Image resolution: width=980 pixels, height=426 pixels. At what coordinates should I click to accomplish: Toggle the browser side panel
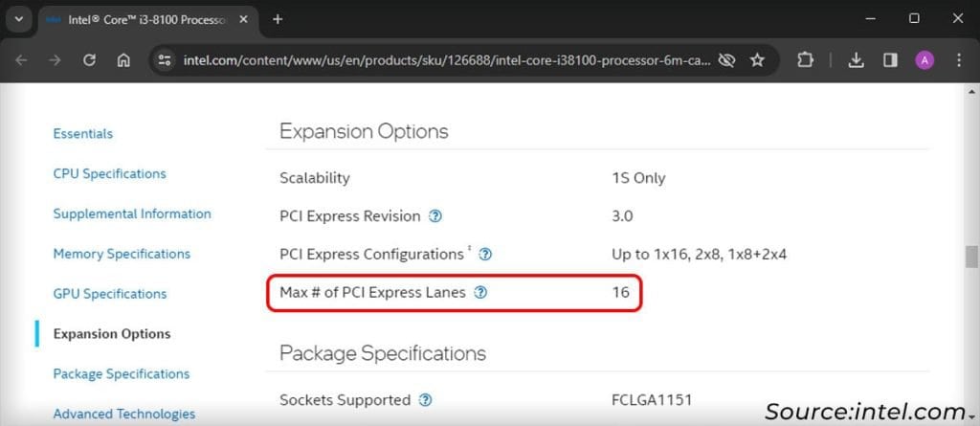pos(890,59)
